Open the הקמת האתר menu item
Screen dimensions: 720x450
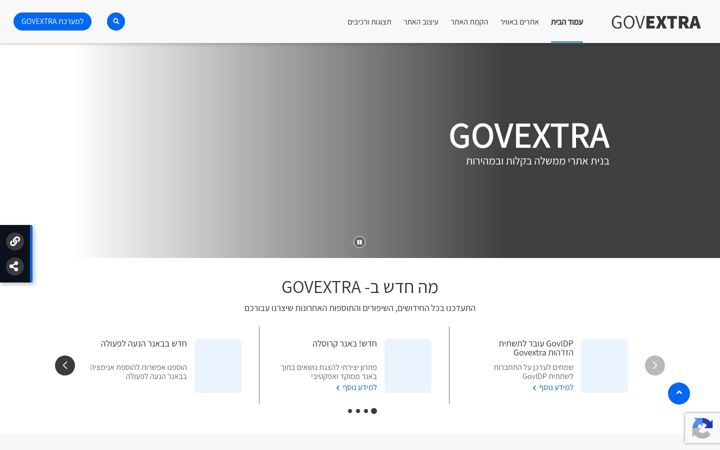click(x=469, y=22)
